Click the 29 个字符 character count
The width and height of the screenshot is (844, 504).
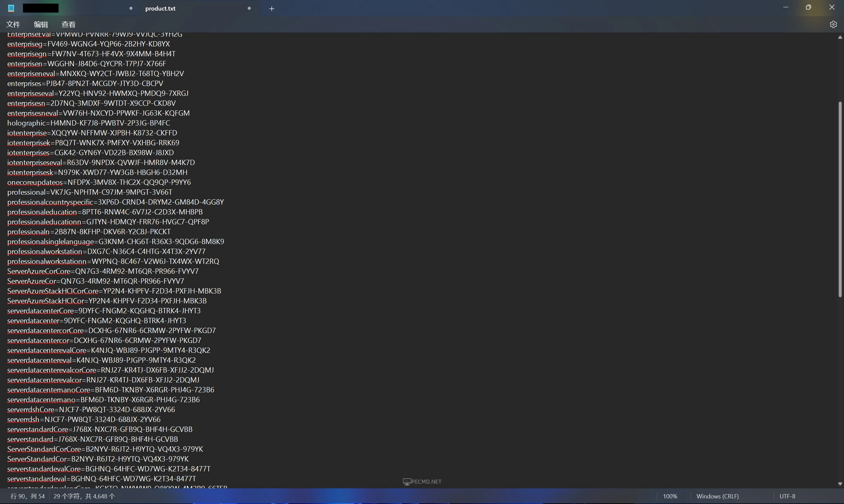pos(84,496)
